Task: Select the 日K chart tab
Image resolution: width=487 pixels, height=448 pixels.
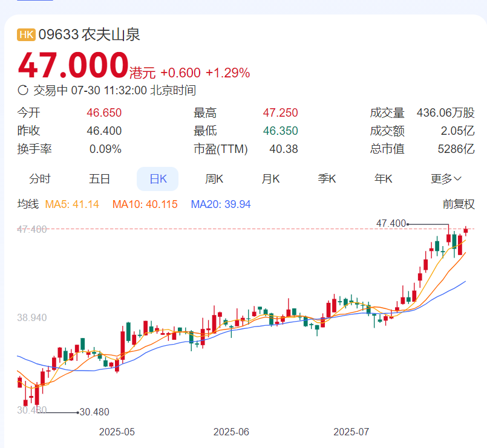Action: pos(158,179)
